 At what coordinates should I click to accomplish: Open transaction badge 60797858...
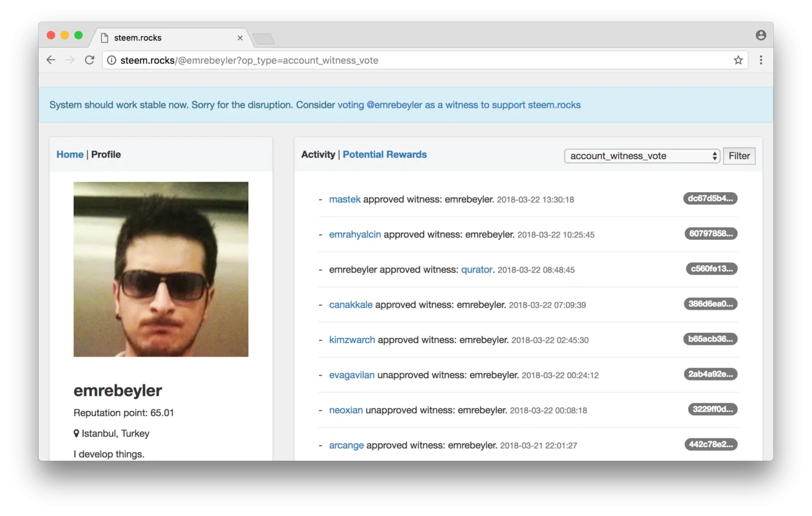click(711, 233)
